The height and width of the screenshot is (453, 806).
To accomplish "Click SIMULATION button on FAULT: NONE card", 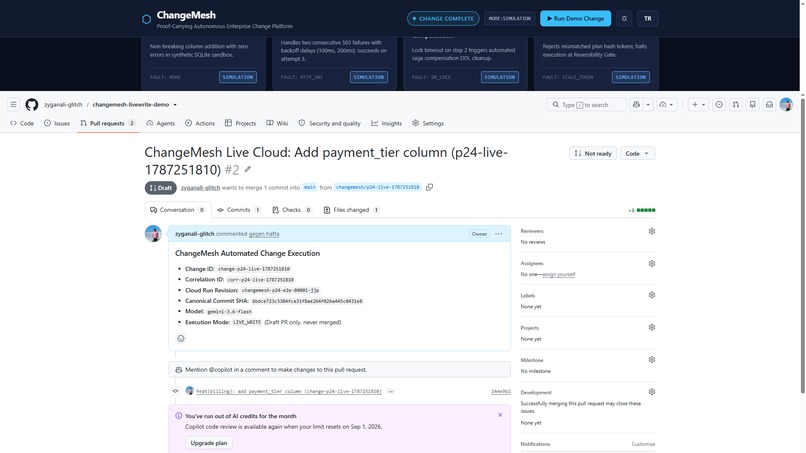I will (x=238, y=77).
